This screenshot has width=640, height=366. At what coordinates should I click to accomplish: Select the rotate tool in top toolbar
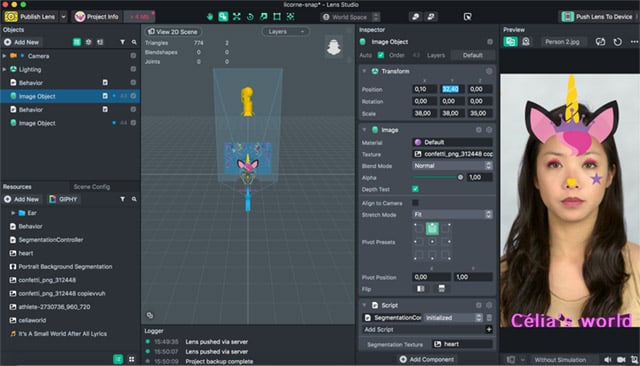pos(250,17)
